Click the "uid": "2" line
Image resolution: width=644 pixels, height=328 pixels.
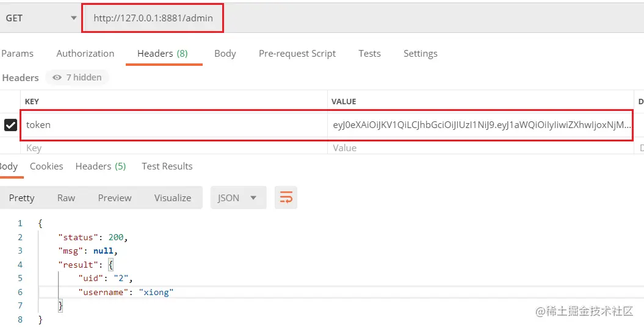(x=106, y=279)
